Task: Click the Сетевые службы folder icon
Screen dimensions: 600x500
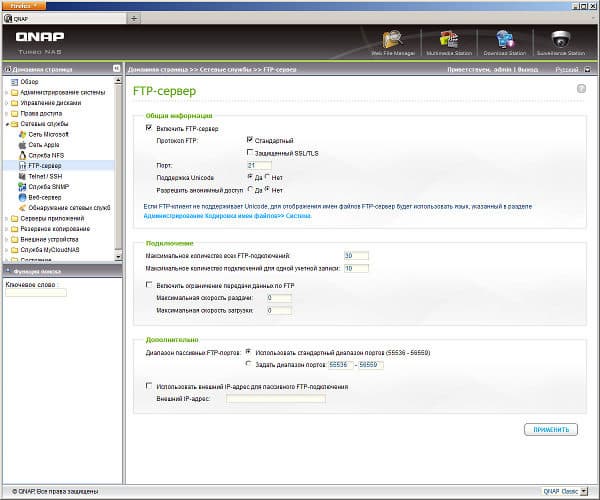Action: pyautogui.click(x=15, y=124)
